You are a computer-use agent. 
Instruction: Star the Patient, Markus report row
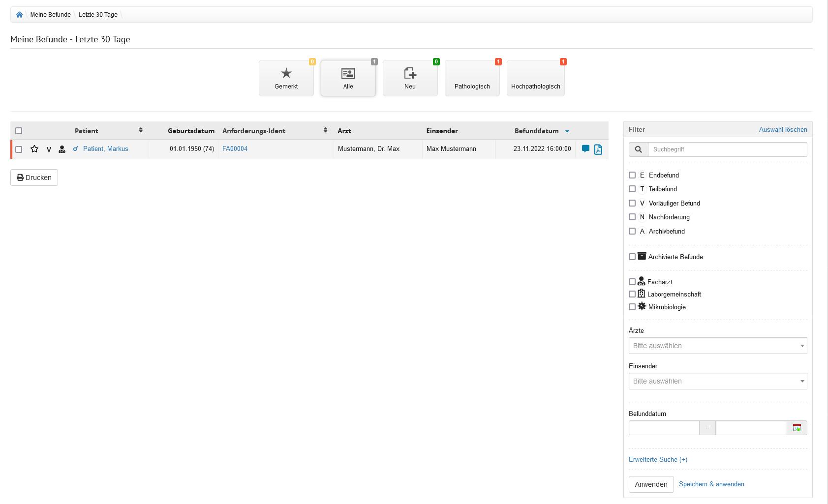point(34,149)
